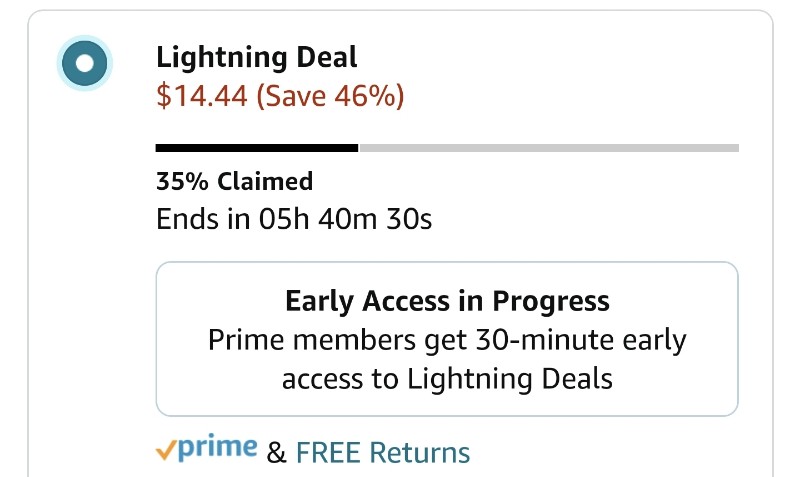The width and height of the screenshot is (800, 477).
Task: Click the $14.44 deal price
Action: [x=202, y=95]
